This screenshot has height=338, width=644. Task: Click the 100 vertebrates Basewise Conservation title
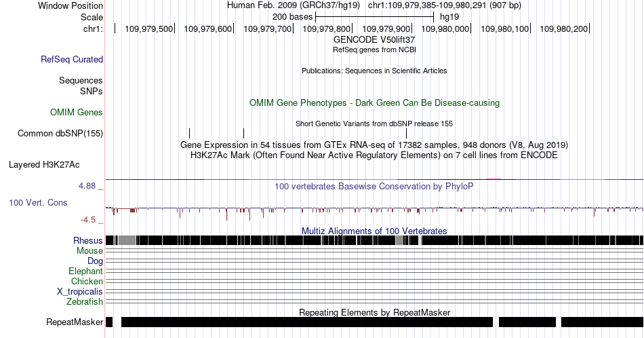374,186
